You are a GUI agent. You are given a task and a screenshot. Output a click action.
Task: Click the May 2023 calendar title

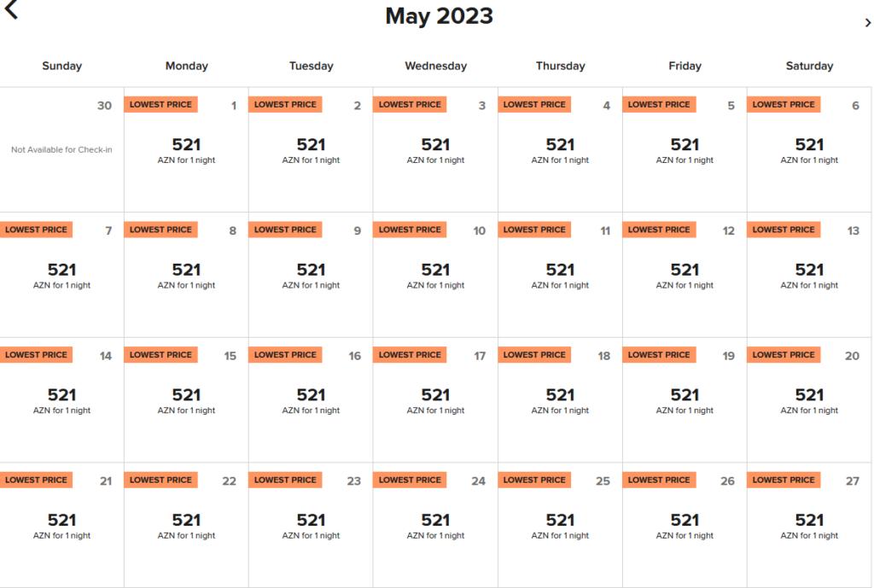coord(440,15)
